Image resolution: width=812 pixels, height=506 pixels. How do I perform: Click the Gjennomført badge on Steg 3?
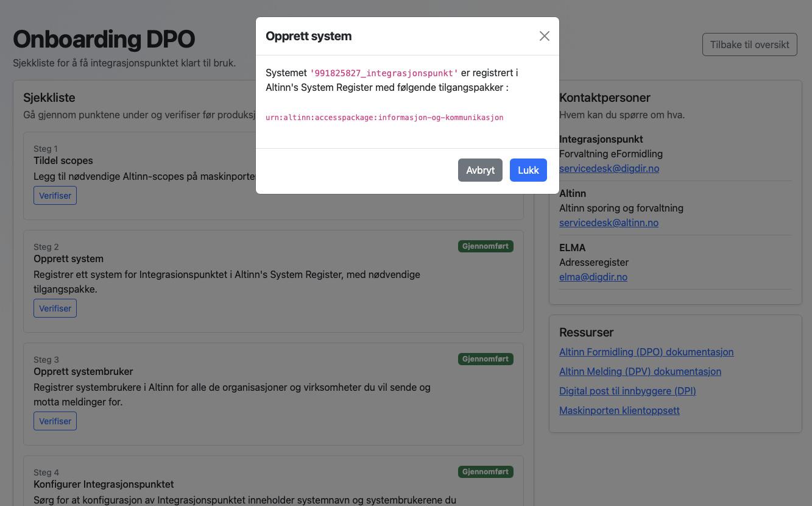pyautogui.click(x=485, y=359)
